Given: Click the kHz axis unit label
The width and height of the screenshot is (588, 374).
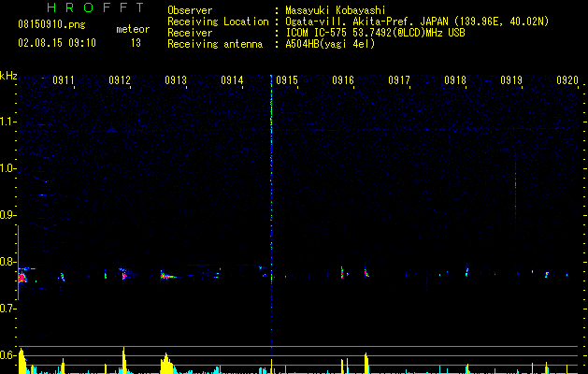Looking at the screenshot, I should click(x=8, y=76).
